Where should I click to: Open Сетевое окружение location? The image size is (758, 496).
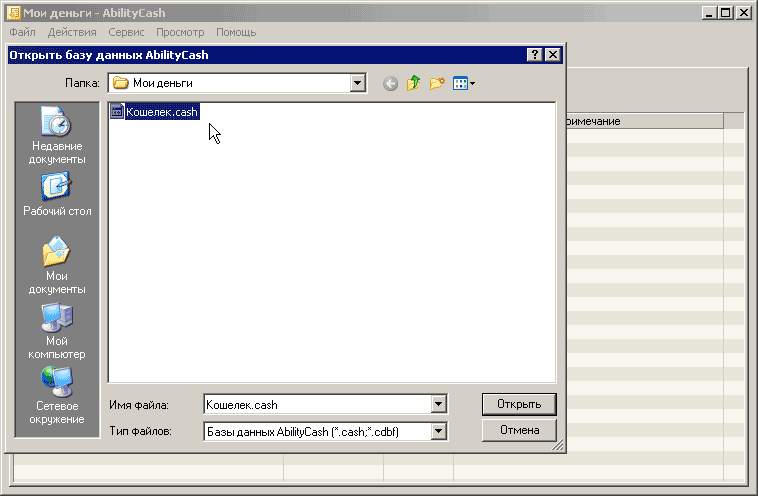57,396
